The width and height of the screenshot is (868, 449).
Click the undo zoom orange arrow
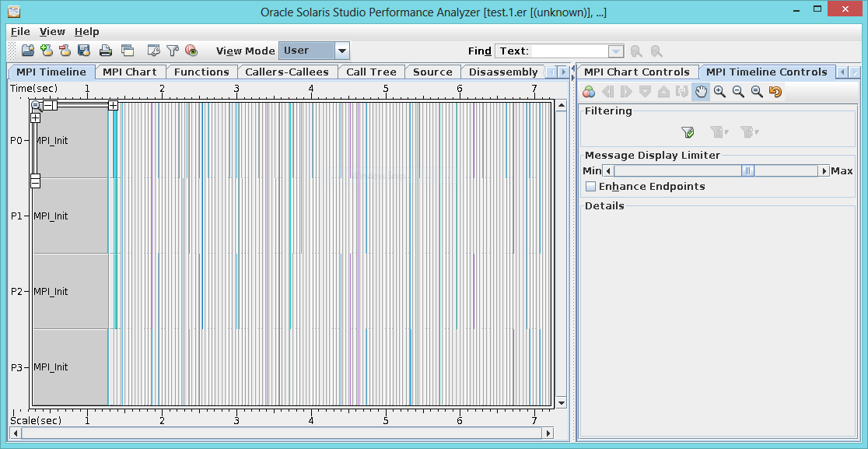(775, 92)
